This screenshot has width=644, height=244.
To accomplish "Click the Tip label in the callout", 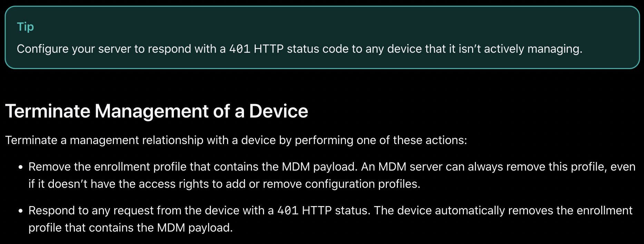I will click(25, 27).
